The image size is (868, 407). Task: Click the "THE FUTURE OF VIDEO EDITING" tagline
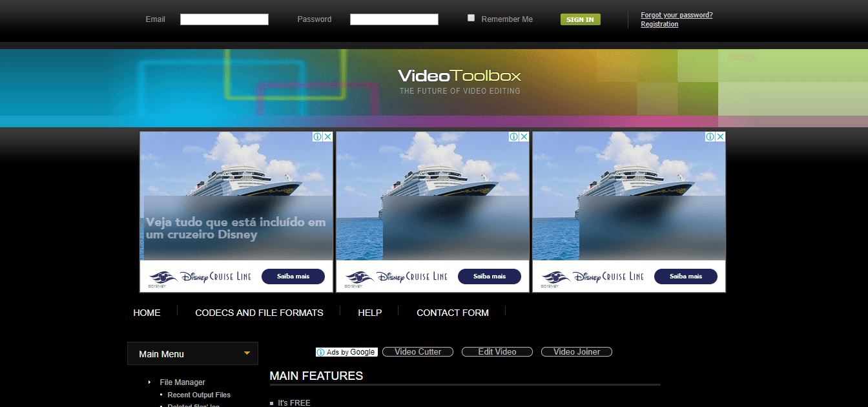tap(460, 91)
